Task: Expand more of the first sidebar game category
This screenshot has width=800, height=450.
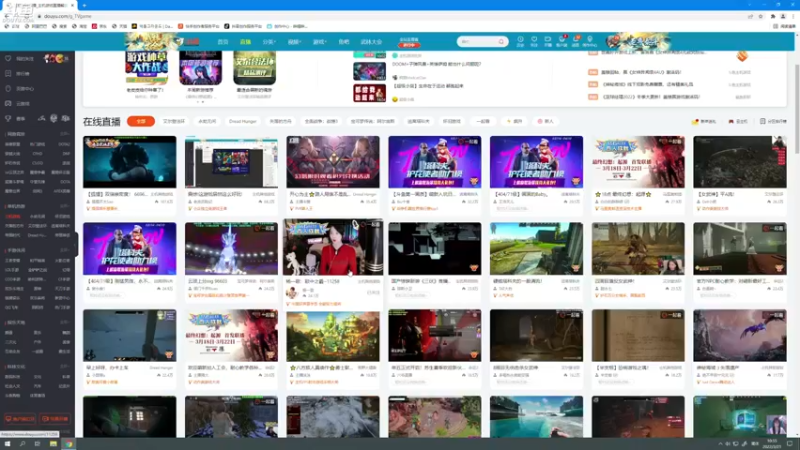Action: 65,134
